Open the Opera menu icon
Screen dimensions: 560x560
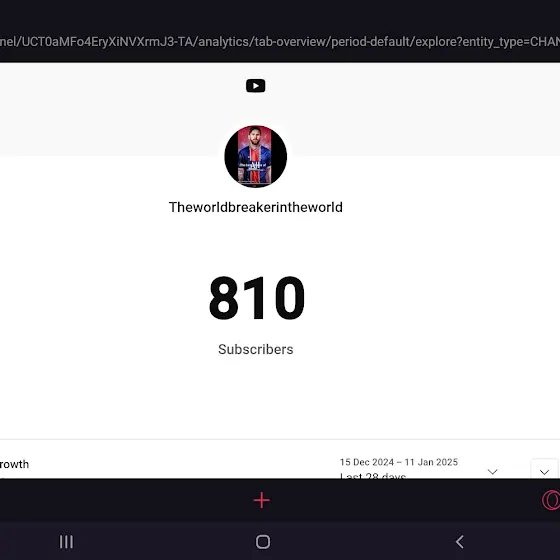551,500
